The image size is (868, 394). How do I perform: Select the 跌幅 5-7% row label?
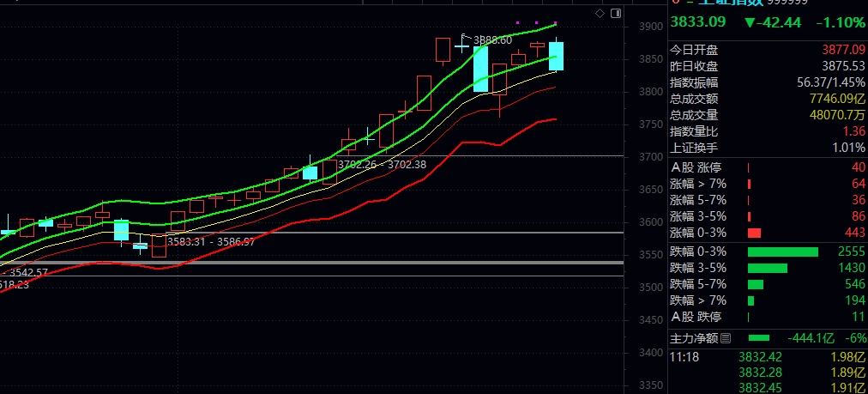click(x=698, y=284)
